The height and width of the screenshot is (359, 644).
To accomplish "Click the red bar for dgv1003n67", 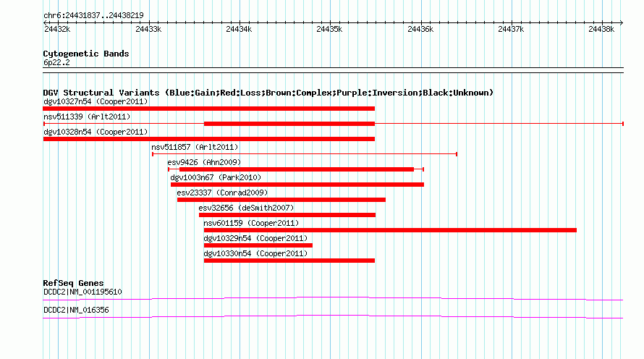I will click(x=297, y=185).
